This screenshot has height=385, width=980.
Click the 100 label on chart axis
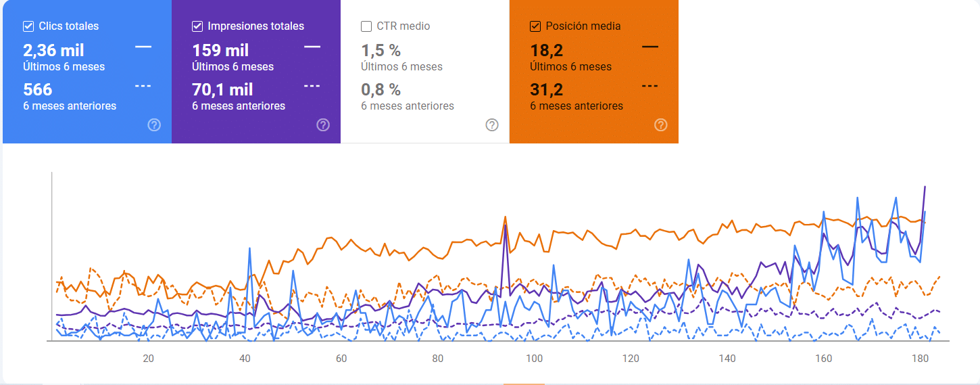(535, 359)
